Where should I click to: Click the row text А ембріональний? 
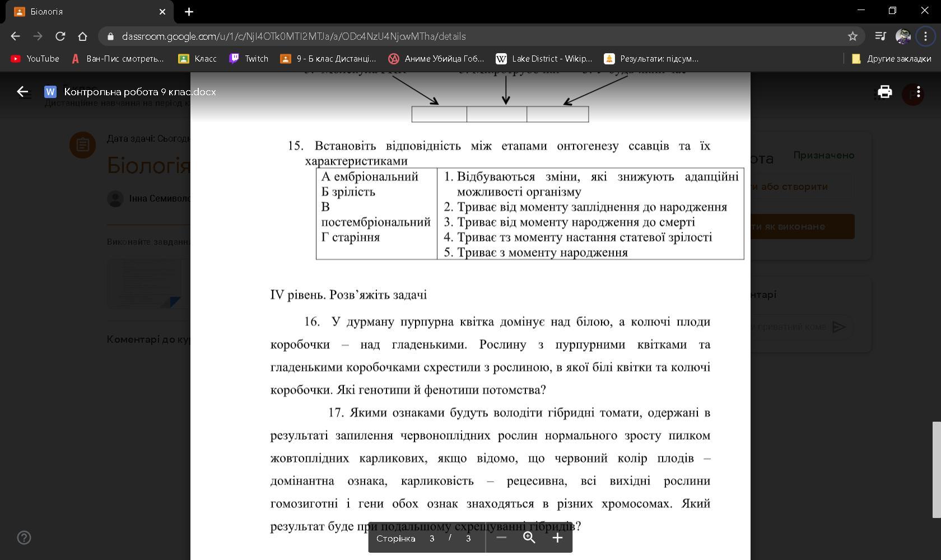370,176
